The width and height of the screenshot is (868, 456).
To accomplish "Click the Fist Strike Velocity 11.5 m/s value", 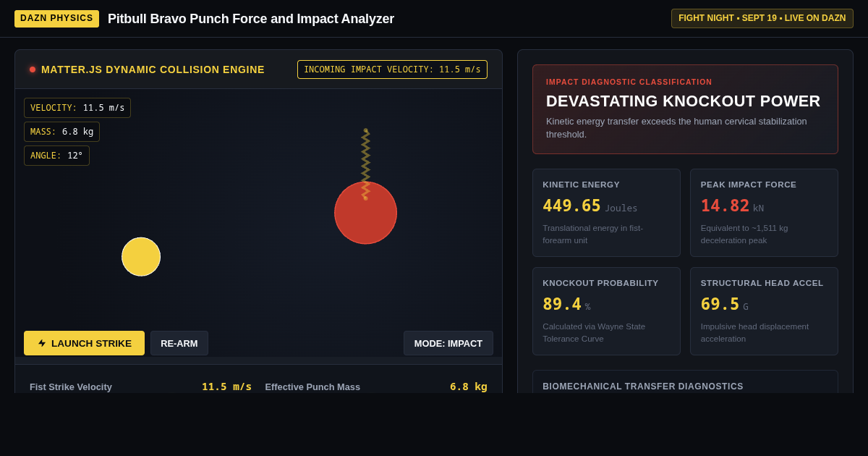I will point(226,387).
